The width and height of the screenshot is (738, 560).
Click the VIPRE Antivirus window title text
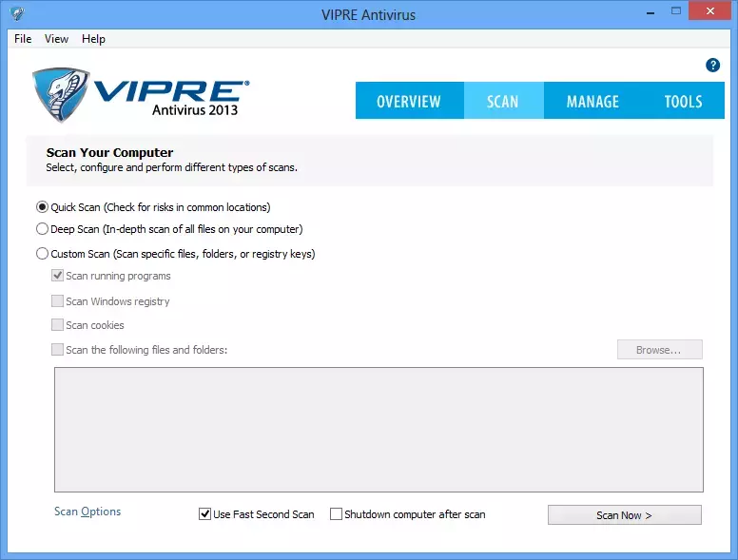pyautogui.click(x=369, y=14)
